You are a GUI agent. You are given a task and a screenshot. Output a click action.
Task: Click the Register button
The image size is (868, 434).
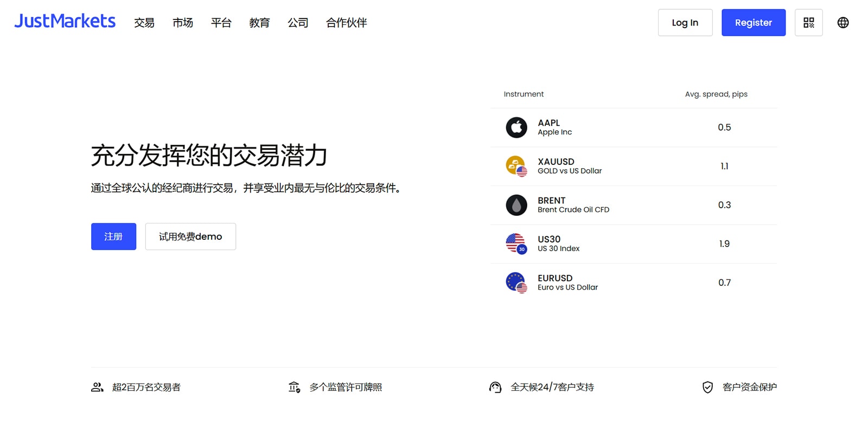click(754, 23)
